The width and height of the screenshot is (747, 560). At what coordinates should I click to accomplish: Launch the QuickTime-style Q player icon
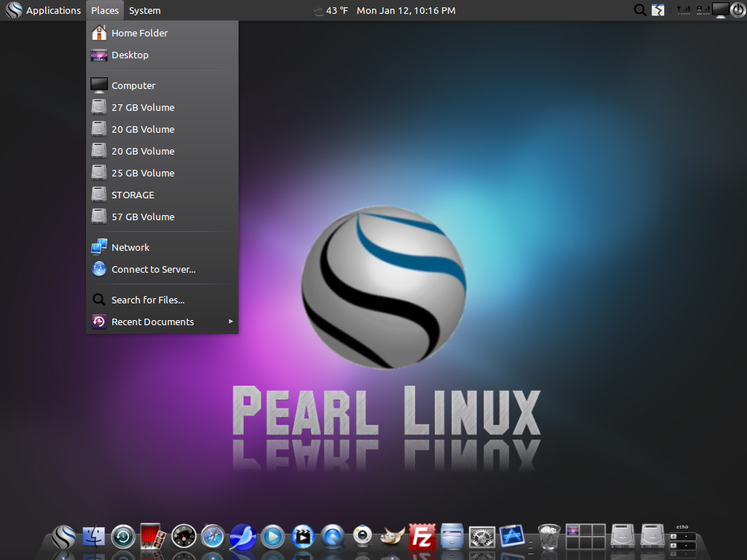coord(333,537)
